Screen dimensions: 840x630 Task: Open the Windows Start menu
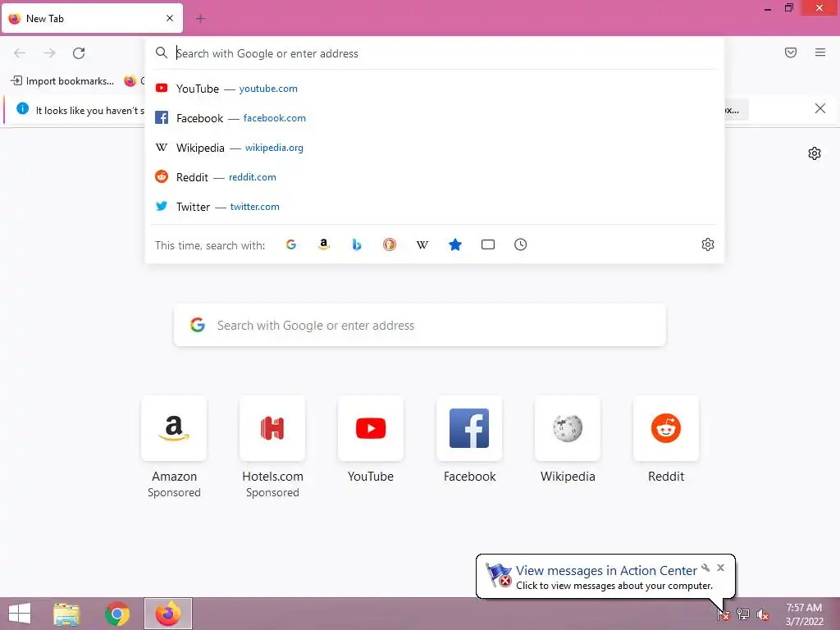(x=20, y=614)
